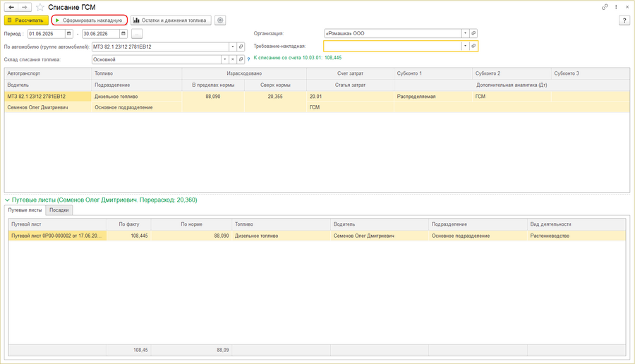Open period selection ellipsis button
635x364 pixels.
click(137, 34)
